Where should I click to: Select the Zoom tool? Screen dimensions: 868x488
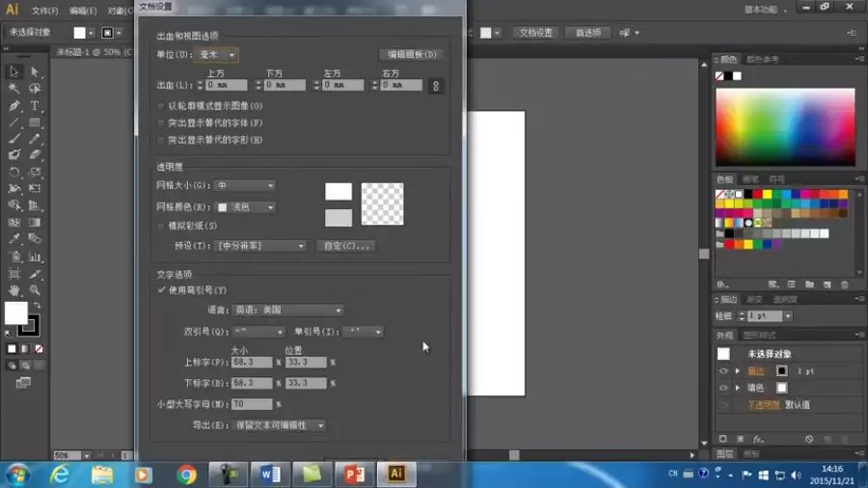[x=35, y=290]
